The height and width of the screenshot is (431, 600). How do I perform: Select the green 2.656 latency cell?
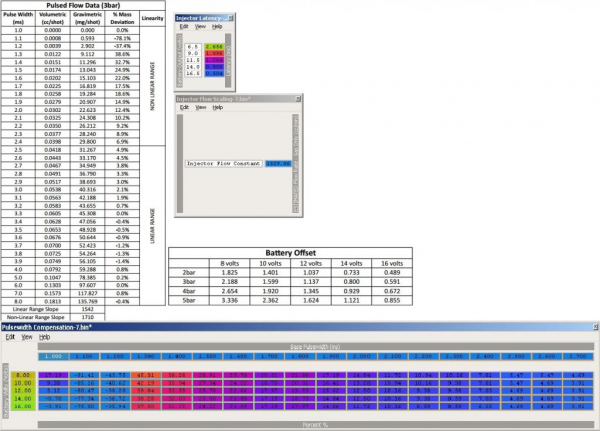[213, 47]
